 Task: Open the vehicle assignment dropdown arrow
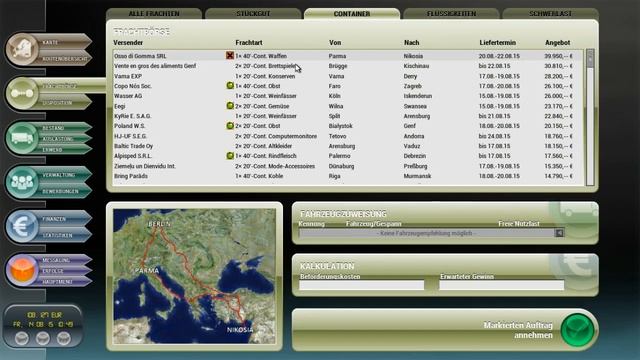point(559,233)
